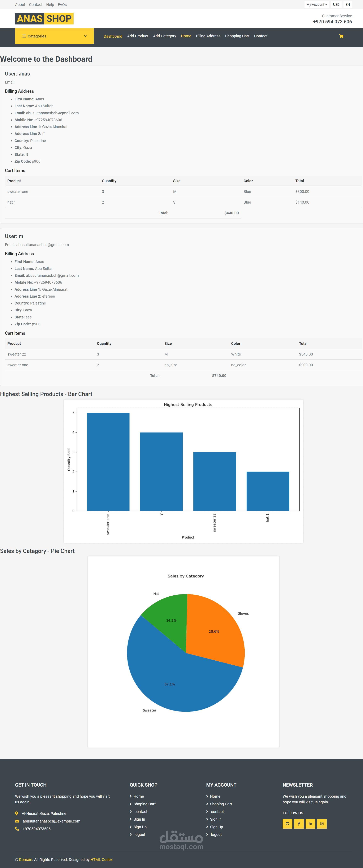Click Contact link in the top bar

pos(35,5)
